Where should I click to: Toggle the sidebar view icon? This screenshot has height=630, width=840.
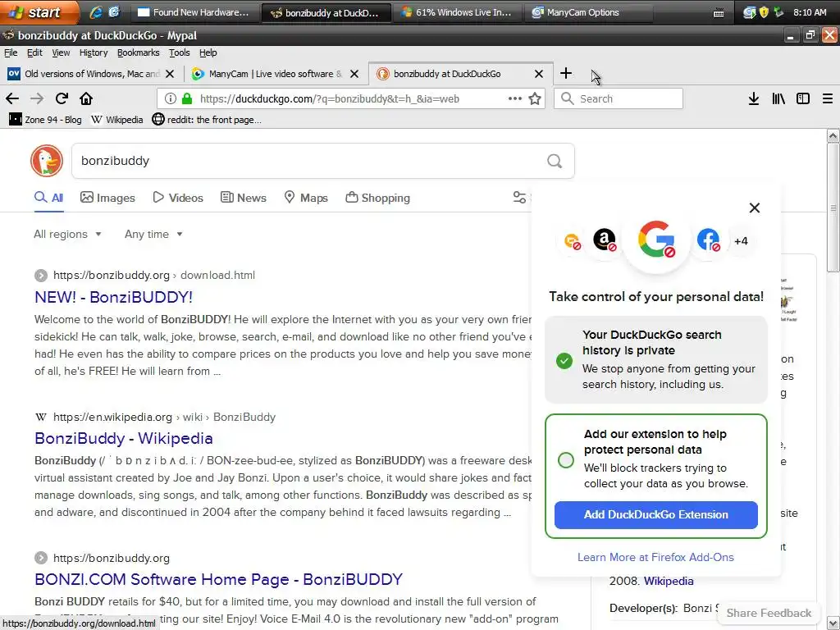[802, 98]
